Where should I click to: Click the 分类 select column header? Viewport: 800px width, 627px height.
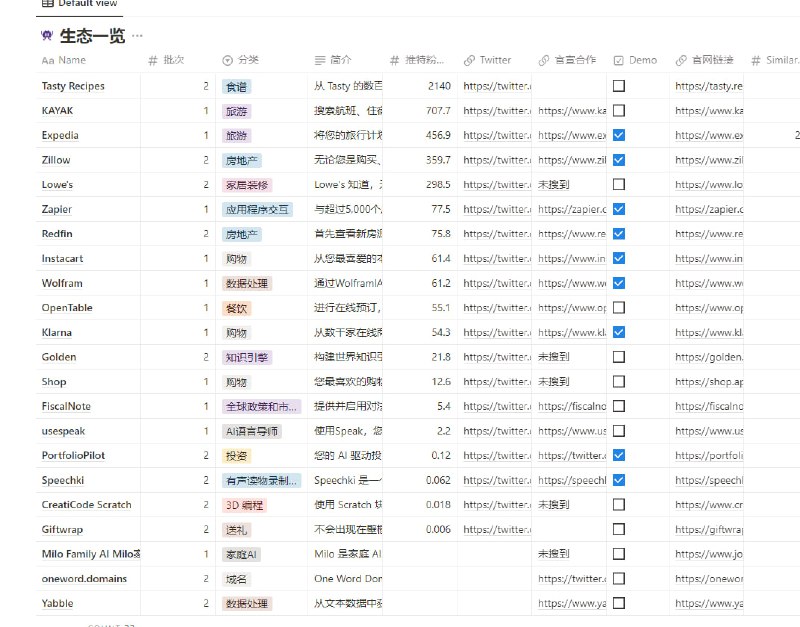(x=241, y=60)
